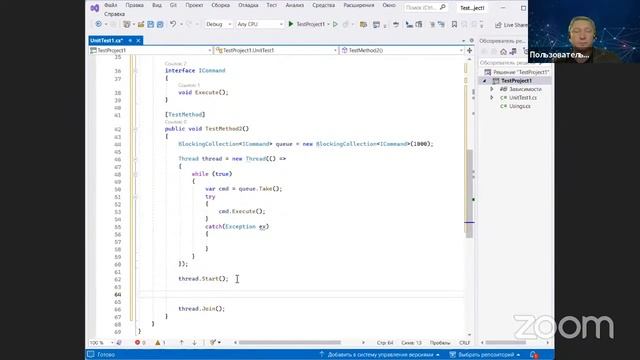Open the Справка menu
This screenshot has width=640, height=360.
point(114,14)
